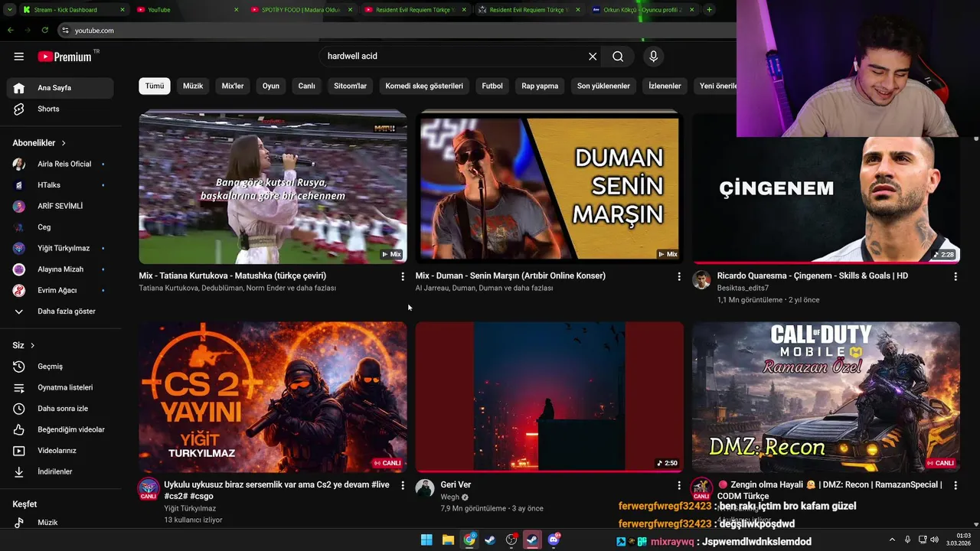The image size is (980, 551).
Task: Clear the search box with the X
Action: (593, 56)
